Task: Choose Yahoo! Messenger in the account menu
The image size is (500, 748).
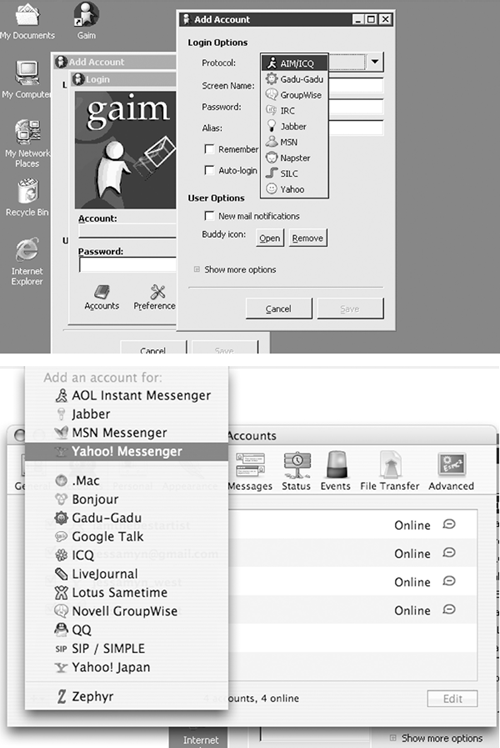Action: pyautogui.click(x=126, y=451)
